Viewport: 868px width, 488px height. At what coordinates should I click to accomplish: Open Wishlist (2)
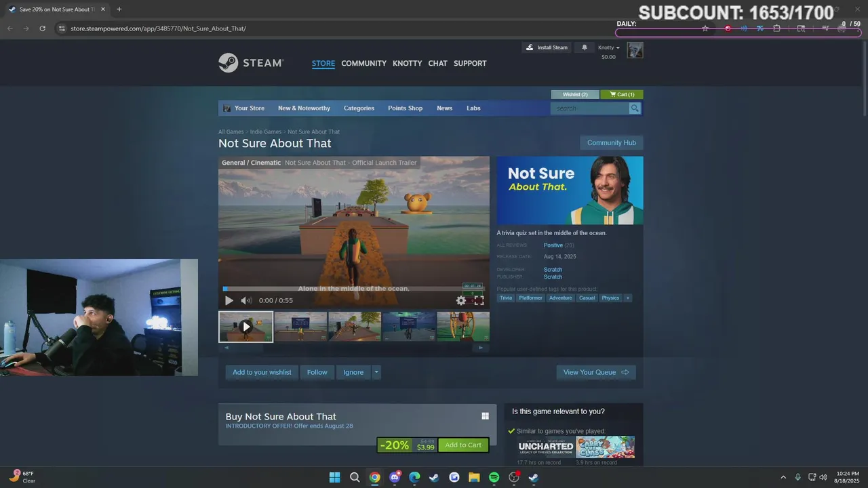(x=575, y=94)
